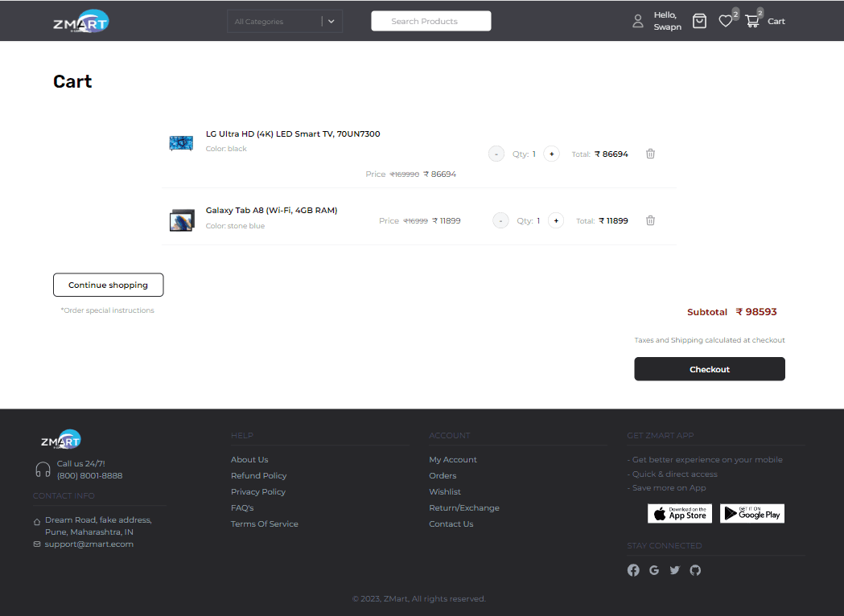The height and width of the screenshot is (616, 844).
Task: Decrease quantity of Galaxy Tab A8
Action: (x=500, y=220)
